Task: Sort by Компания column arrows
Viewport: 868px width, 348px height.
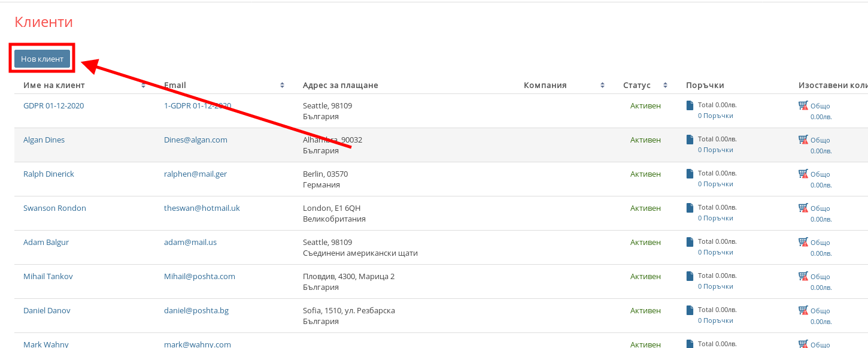Action: click(602, 86)
